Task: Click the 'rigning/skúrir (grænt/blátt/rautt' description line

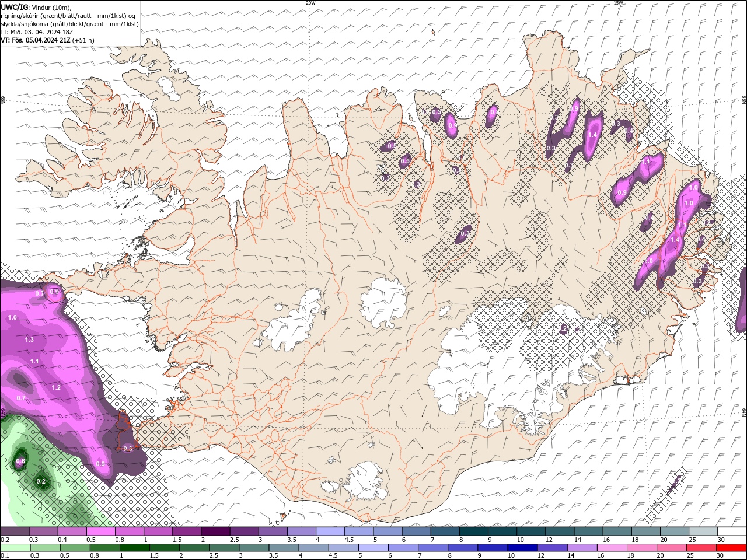Action: 69,16
